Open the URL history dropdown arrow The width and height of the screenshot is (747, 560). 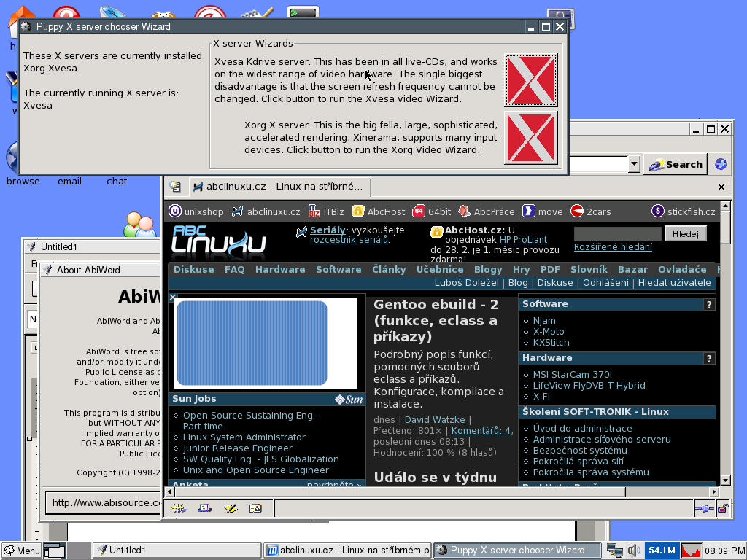point(634,164)
